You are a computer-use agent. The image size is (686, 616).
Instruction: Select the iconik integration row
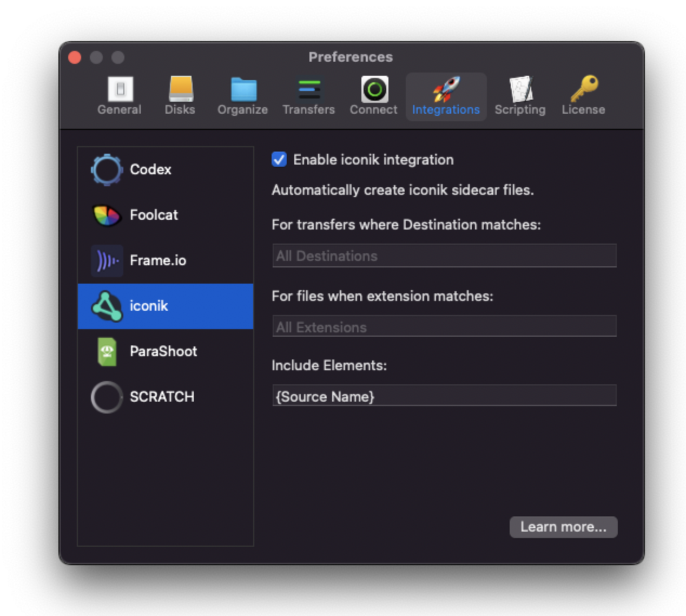click(165, 306)
